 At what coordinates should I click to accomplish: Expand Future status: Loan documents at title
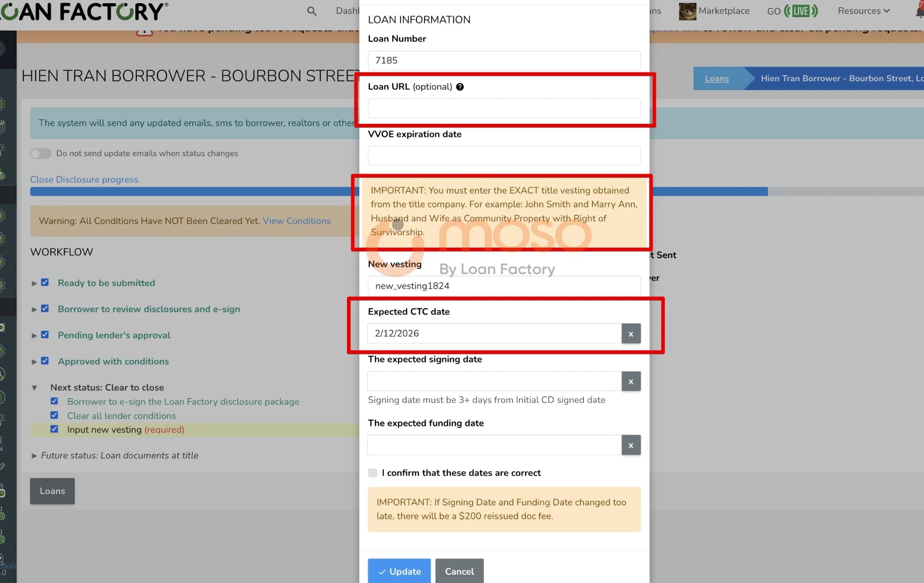(34, 456)
